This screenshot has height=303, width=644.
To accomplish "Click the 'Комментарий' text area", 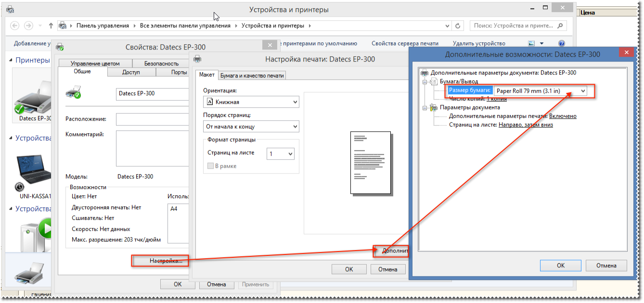I will click(153, 148).
